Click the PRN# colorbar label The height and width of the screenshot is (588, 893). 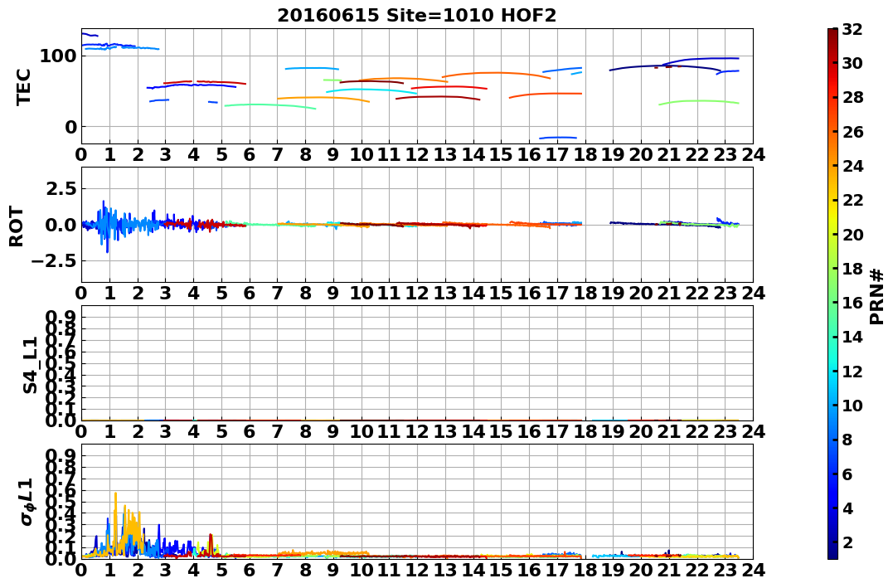(876, 296)
